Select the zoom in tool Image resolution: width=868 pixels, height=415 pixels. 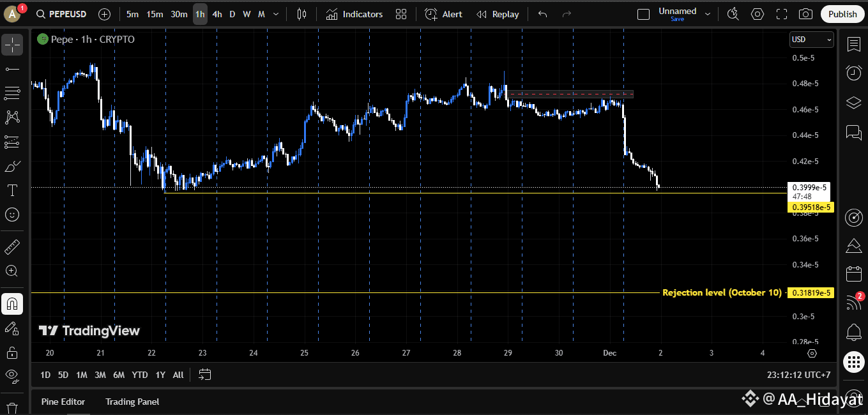point(12,271)
